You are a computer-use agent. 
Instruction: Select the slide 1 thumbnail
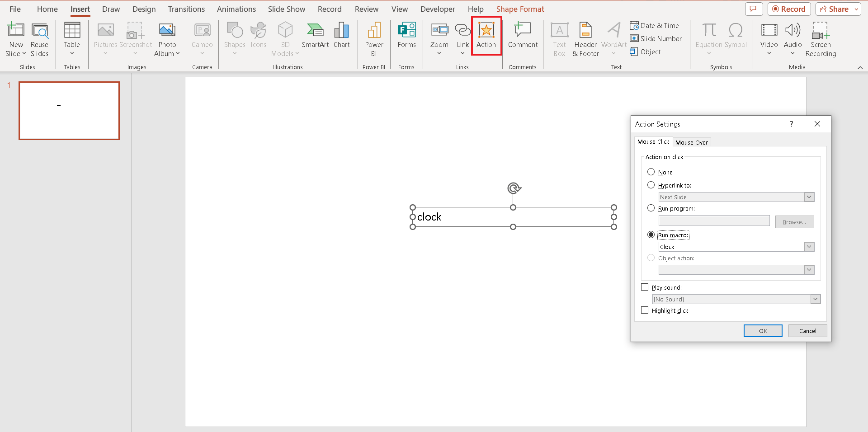(x=69, y=110)
